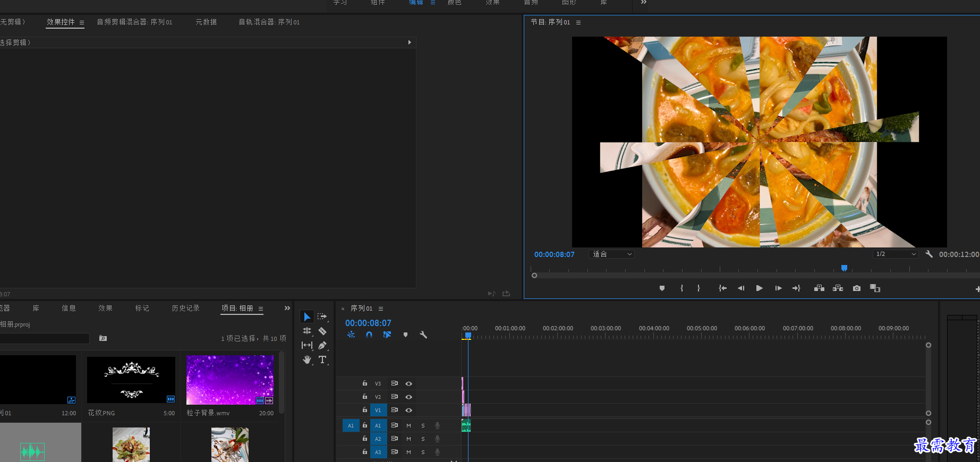This screenshot has width=980, height=462.
Task: Hide V2 track output eye
Action: click(409, 397)
